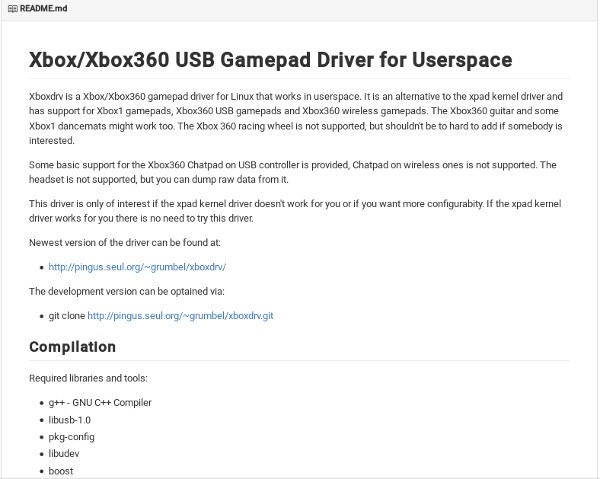
Task: Click 'Required libraries and tools:' text
Action: [88, 378]
